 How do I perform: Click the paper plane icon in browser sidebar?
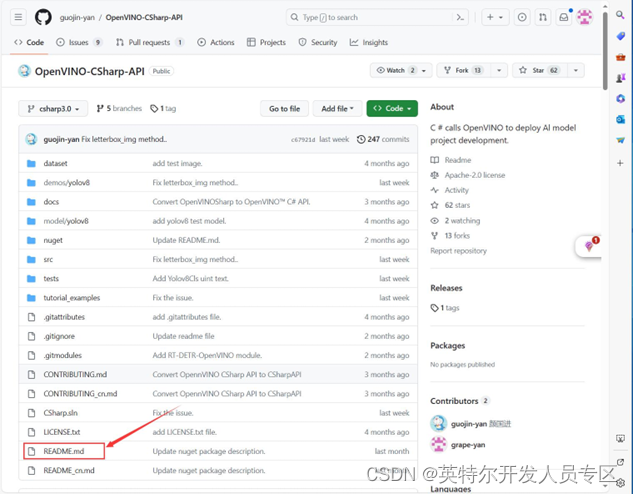pyautogui.click(x=620, y=140)
